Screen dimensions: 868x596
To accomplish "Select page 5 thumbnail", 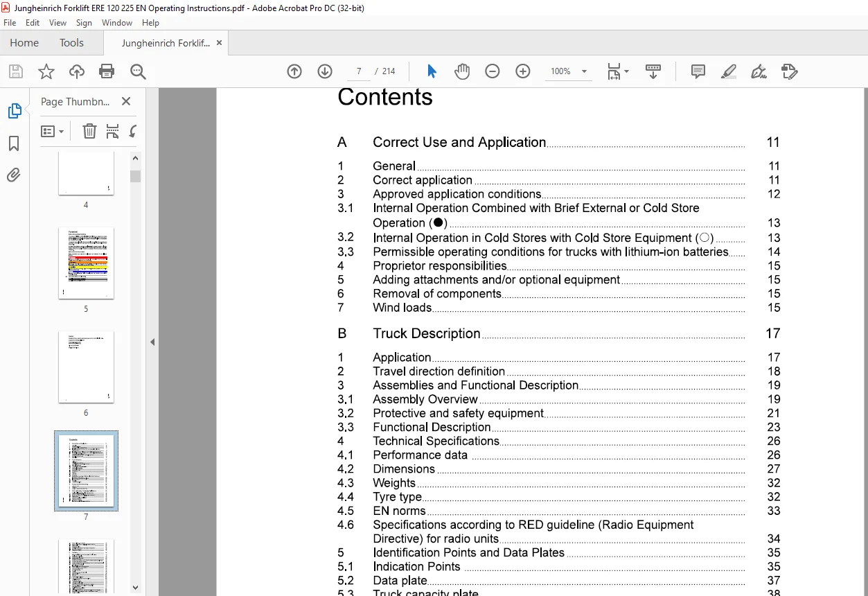I will click(x=86, y=263).
